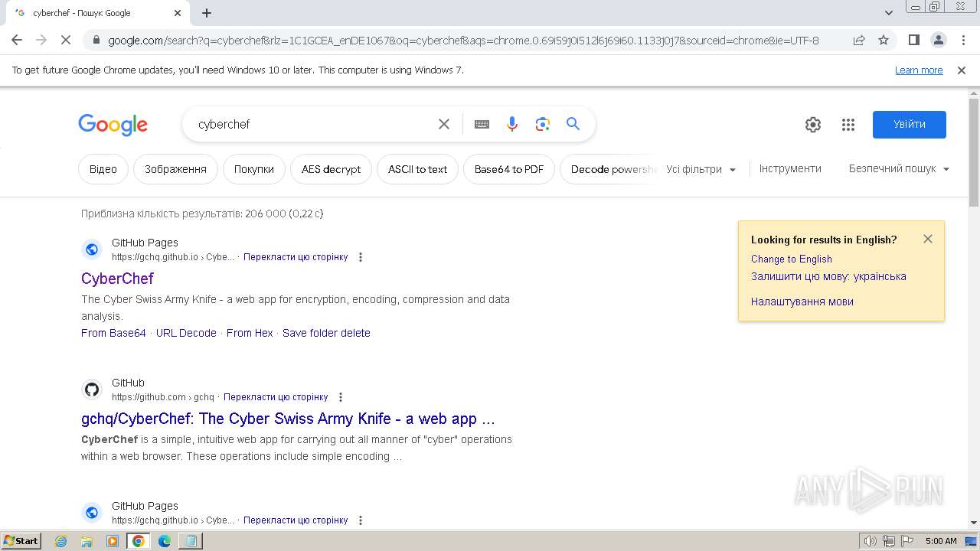Select the 'Відео' filter chip
The width and height of the screenshot is (980, 551).
click(103, 169)
